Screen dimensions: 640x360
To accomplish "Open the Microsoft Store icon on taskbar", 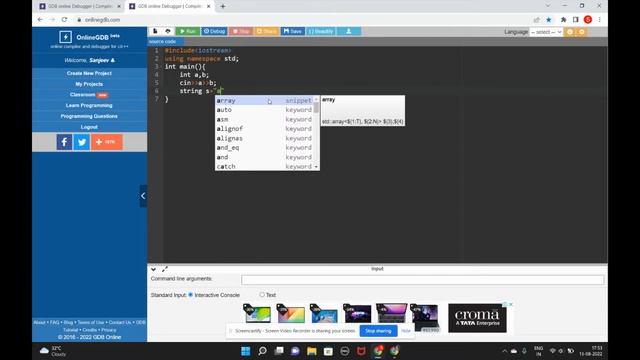I will tap(328, 351).
